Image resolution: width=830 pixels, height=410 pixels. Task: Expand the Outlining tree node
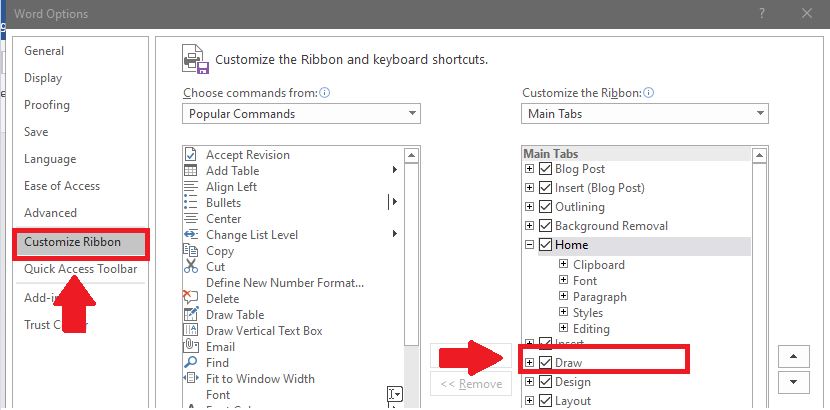[x=529, y=207]
